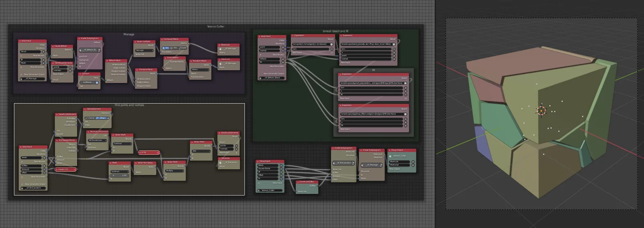Image resolution: width=644 pixels, height=228 pixels.
Task: Remove the normals socket in Set Struct Elements
Action: [x=236, y=149]
